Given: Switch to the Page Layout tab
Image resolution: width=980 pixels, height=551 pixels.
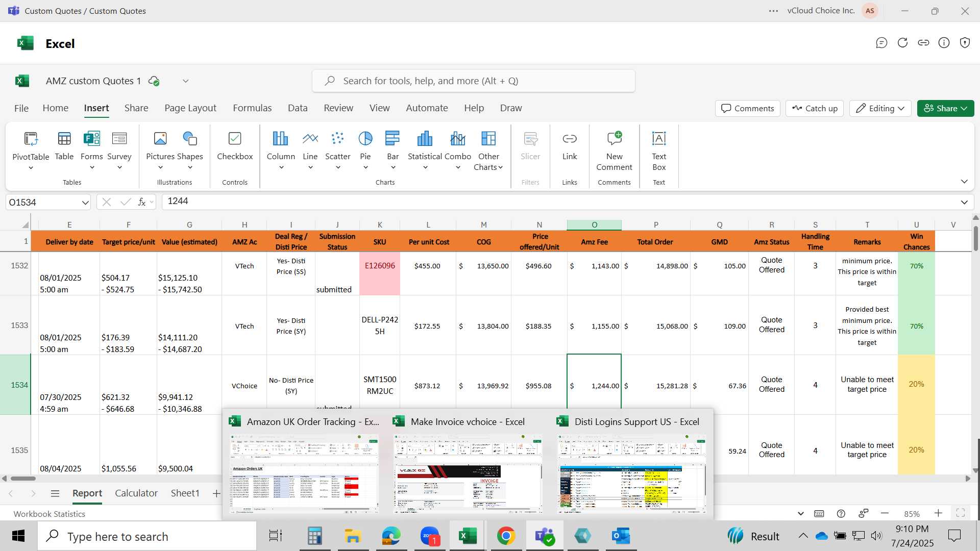Looking at the screenshot, I should (190, 108).
